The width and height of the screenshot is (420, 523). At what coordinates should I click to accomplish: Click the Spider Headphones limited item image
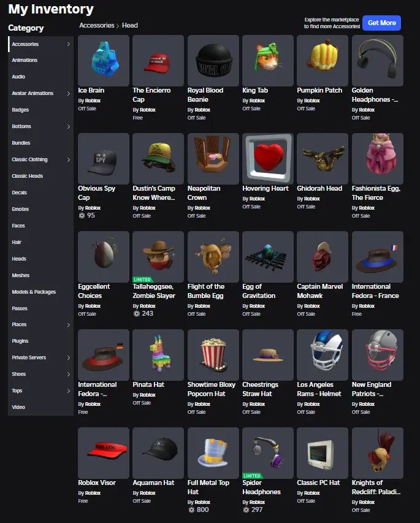click(x=268, y=453)
